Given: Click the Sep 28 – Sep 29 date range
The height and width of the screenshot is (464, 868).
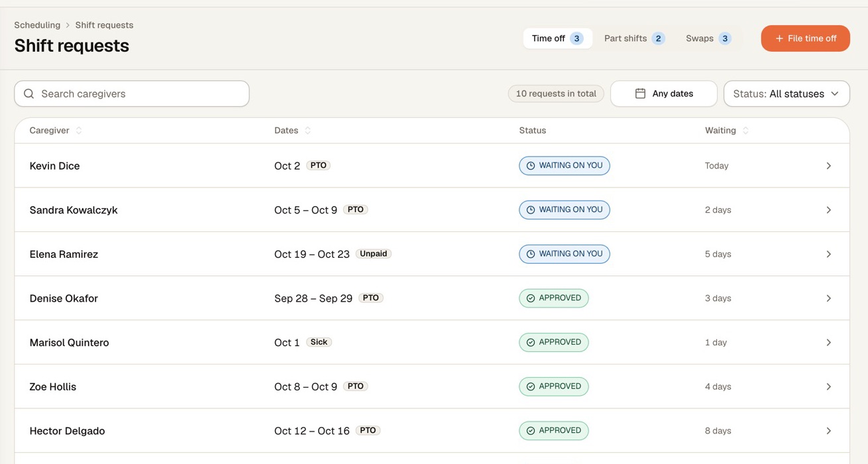Looking at the screenshot, I should coord(313,298).
